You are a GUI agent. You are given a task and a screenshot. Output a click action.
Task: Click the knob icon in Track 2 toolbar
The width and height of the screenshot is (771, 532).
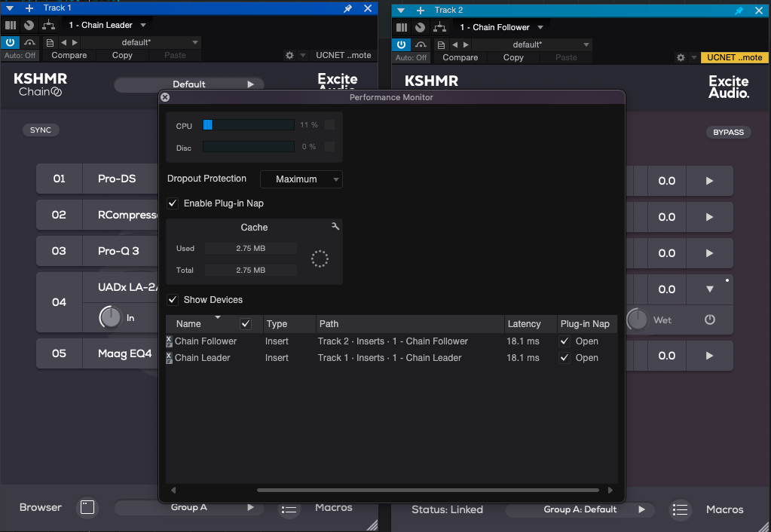pos(420,28)
